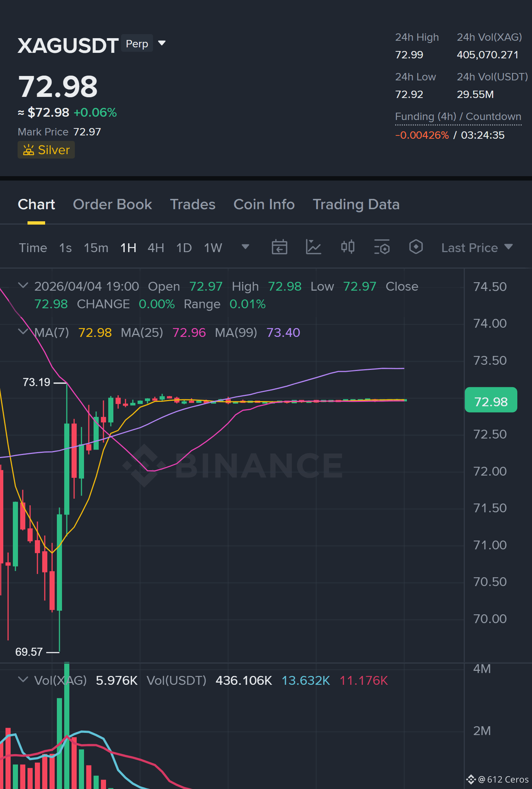Image resolution: width=532 pixels, height=789 pixels.
Task: Select the 4H timeframe
Action: click(x=156, y=248)
